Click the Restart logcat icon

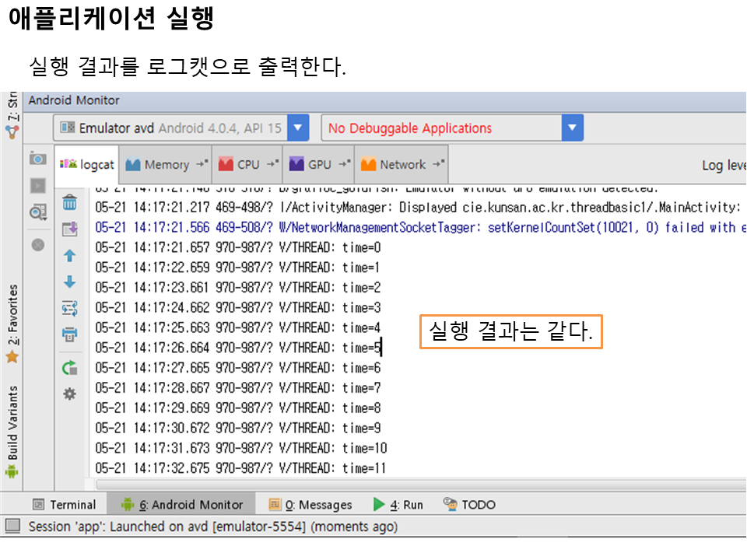(x=70, y=368)
